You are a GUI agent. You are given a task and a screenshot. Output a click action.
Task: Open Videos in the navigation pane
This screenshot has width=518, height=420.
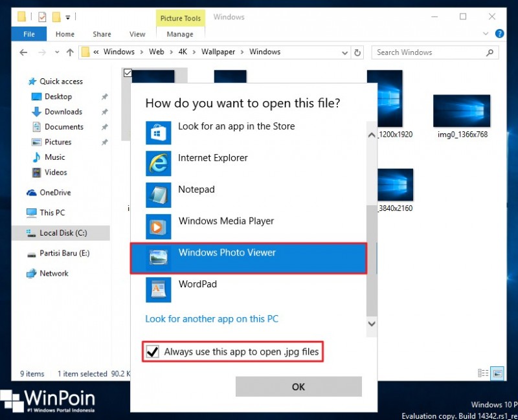click(x=56, y=172)
